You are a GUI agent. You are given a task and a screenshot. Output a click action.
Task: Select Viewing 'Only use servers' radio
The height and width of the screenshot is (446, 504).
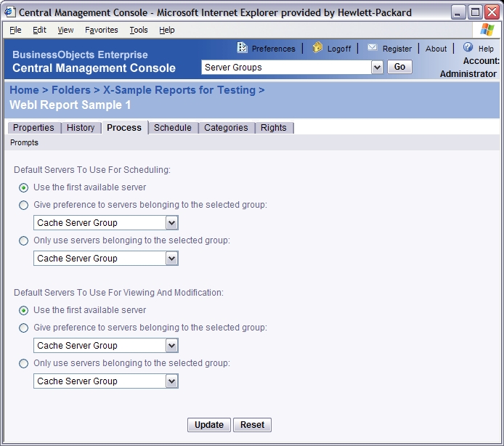pos(23,364)
